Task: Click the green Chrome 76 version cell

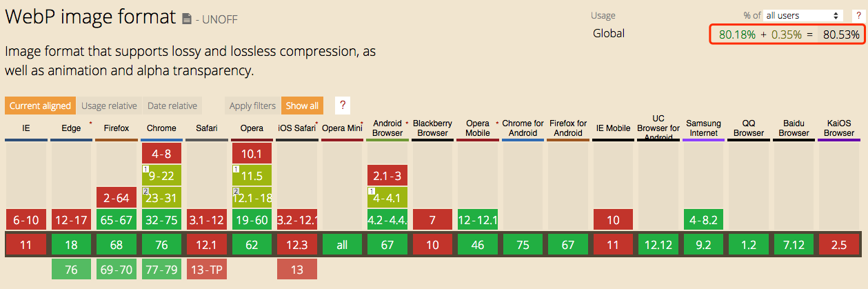Action: 161,246
